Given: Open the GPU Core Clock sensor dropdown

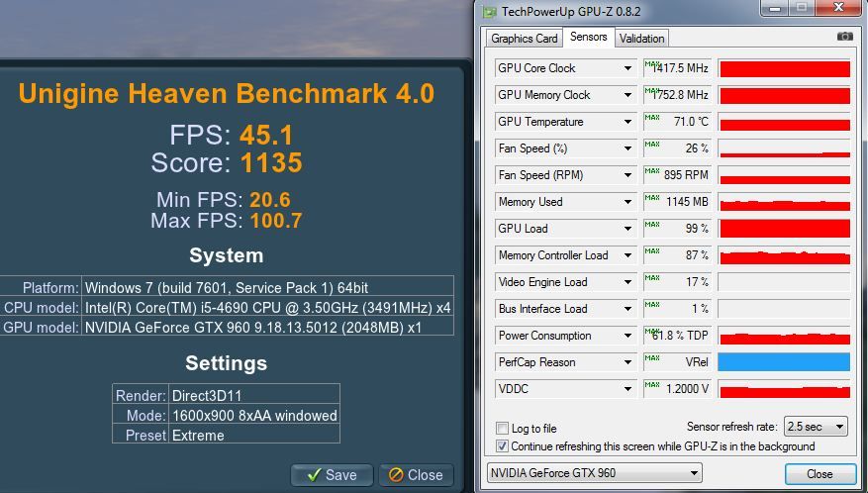Looking at the screenshot, I should point(627,68).
